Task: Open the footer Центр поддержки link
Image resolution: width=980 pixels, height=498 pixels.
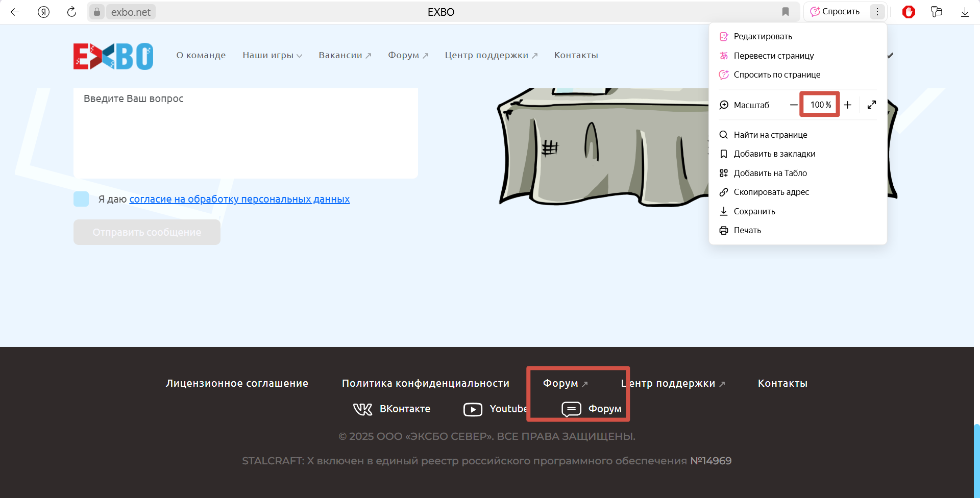Action: [x=673, y=383]
